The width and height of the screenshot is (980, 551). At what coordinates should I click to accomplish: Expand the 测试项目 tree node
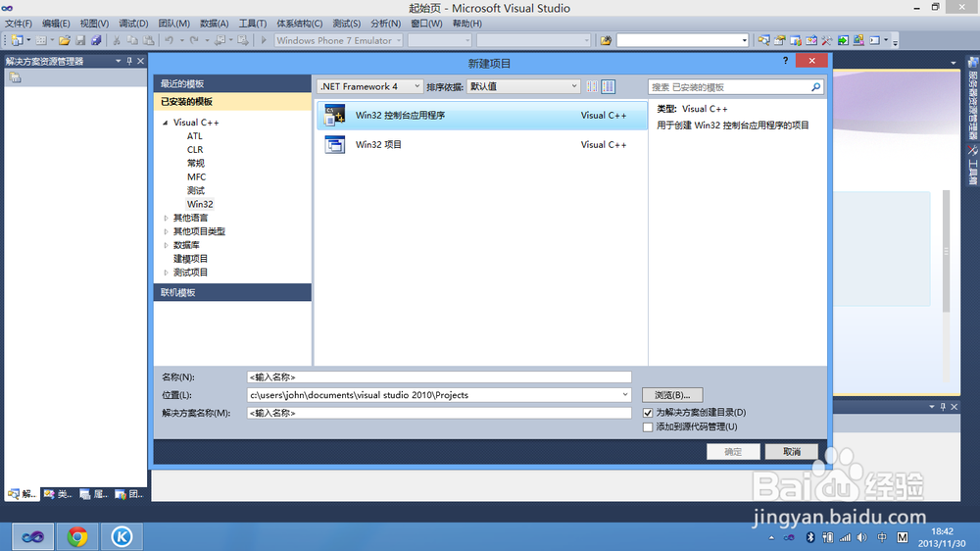point(166,272)
